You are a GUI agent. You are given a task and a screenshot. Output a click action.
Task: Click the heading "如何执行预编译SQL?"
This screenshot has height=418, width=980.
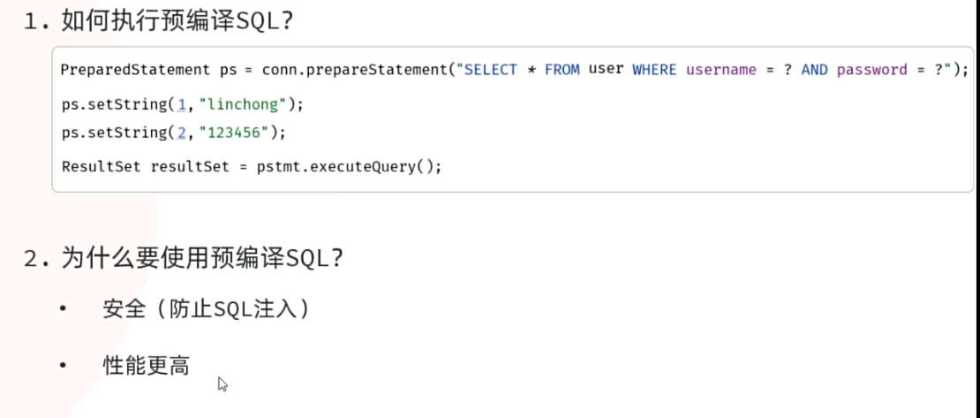(x=177, y=22)
